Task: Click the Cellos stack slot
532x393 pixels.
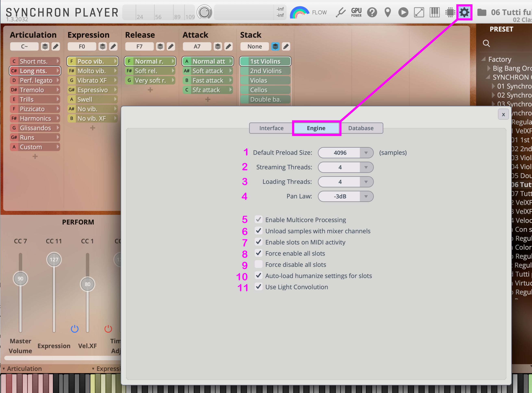Action: coord(265,90)
